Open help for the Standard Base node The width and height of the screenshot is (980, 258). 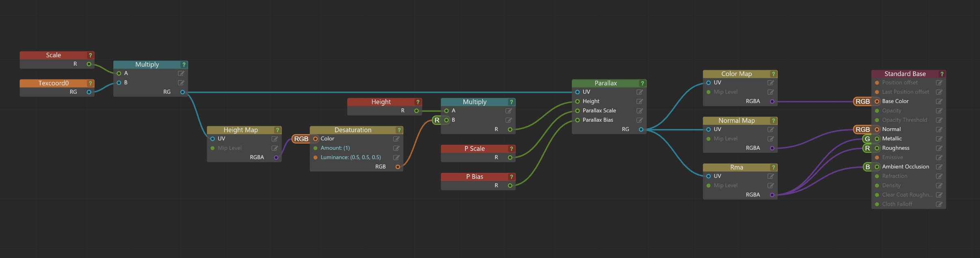pyautogui.click(x=942, y=74)
